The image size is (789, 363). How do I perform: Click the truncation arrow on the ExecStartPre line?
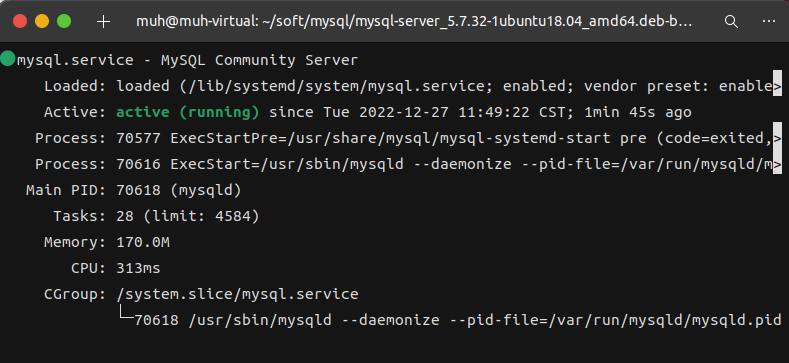(x=777, y=138)
